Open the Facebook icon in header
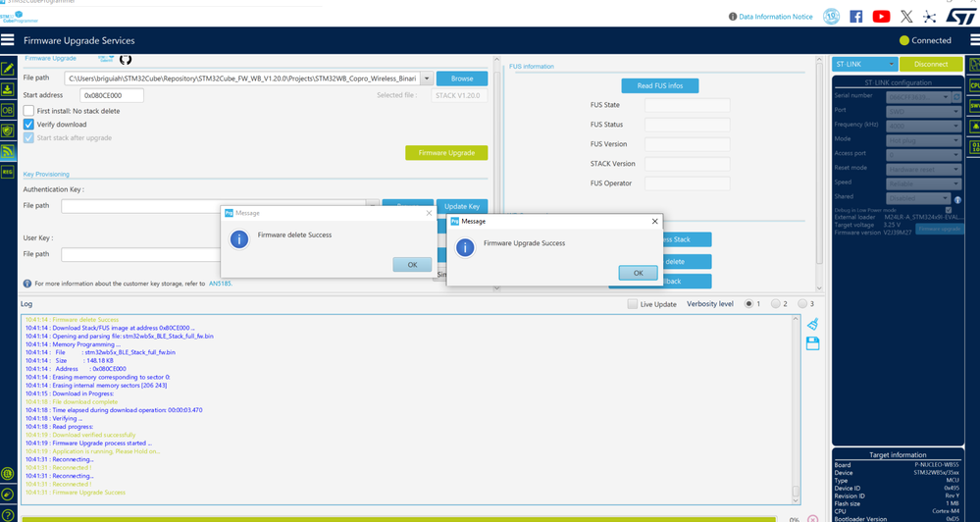 click(856, 17)
